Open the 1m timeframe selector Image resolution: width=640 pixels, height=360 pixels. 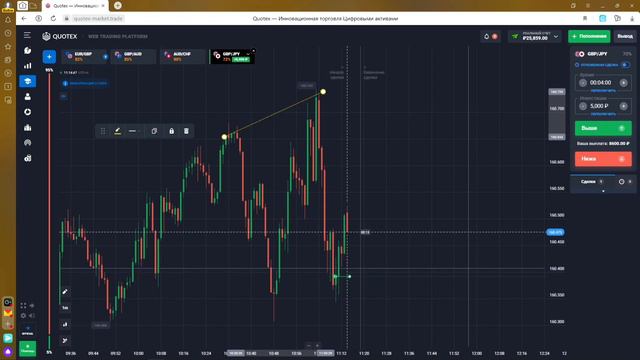(x=65, y=308)
